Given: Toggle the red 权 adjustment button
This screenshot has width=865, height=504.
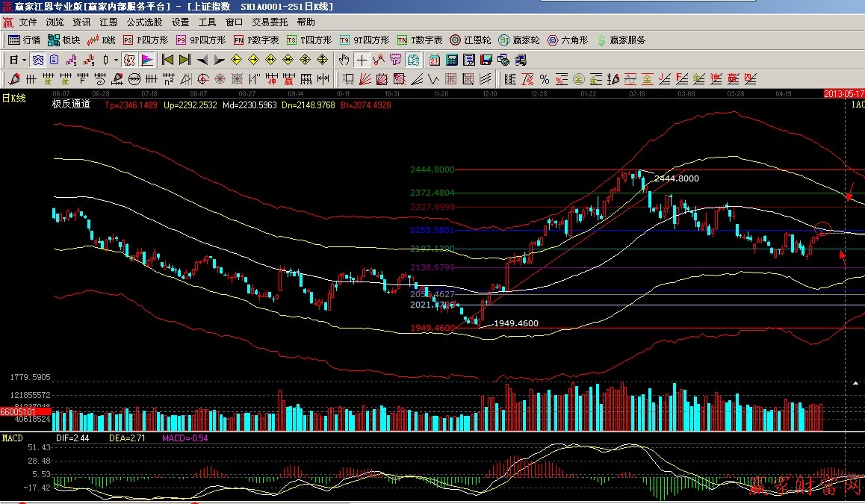Looking at the screenshot, I should pyautogui.click(x=129, y=60).
